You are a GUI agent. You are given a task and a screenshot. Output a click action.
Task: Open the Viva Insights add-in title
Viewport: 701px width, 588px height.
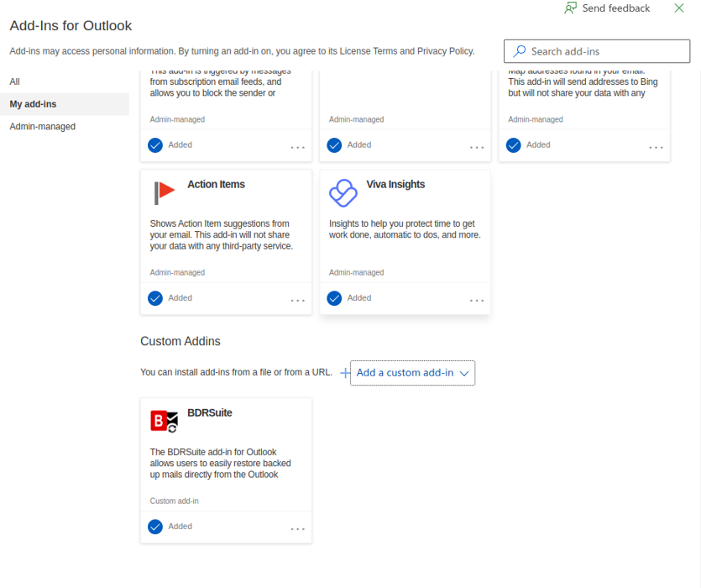pos(395,184)
